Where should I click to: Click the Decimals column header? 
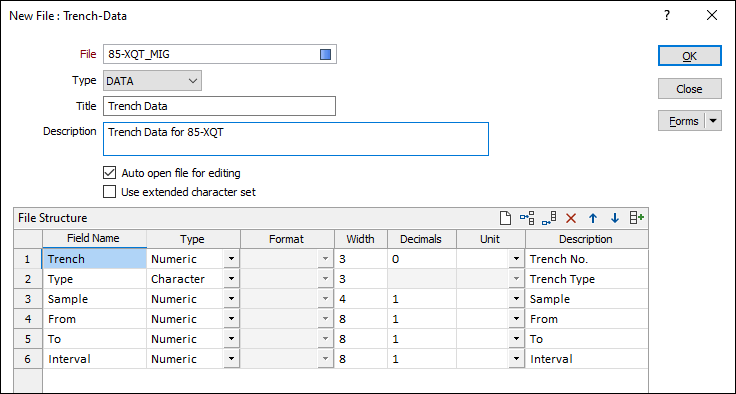[421, 239]
